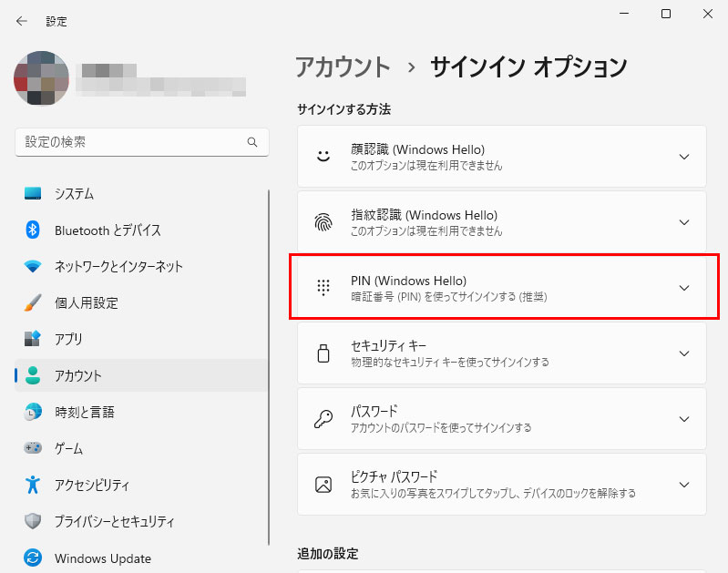Image resolution: width=728 pixels, height=573 pixels.
Task: Select the Bluetooth icon in sidebar
Action: [33, 230]
